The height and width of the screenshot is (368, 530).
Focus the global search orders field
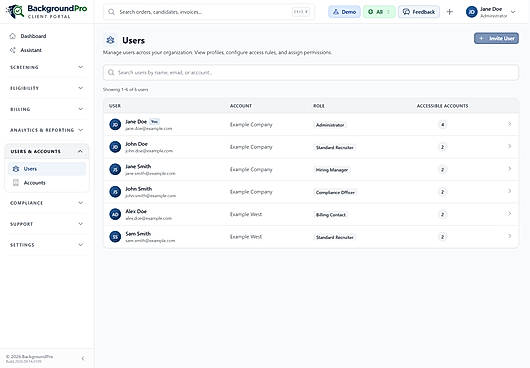click(209, 12)
